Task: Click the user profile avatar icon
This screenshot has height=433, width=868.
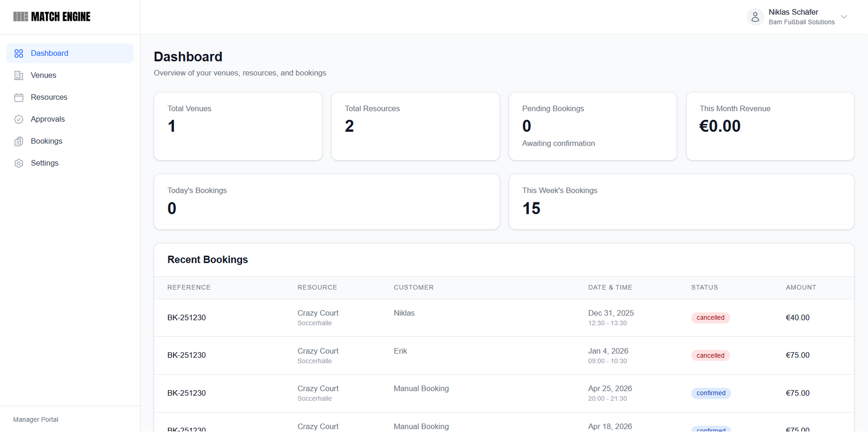Action: (755, 16)
